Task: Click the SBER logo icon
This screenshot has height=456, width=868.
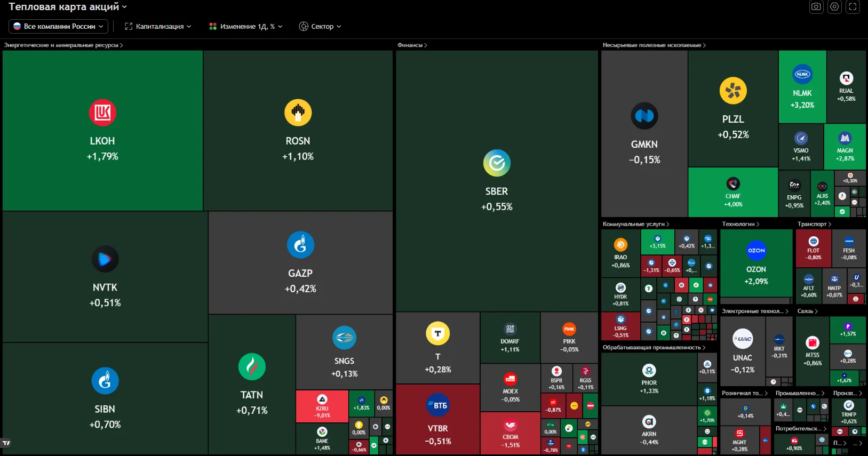Action: tap(497, 163)
